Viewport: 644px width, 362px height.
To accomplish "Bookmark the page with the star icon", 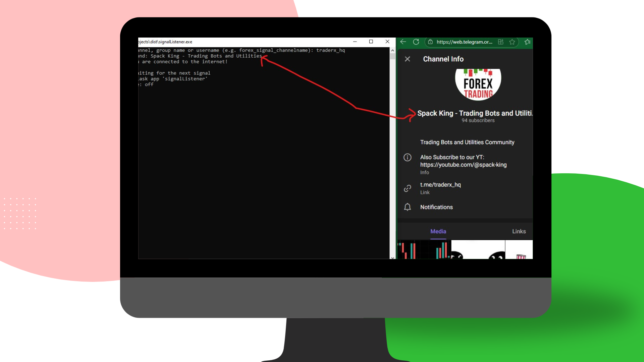I will 512,42.
